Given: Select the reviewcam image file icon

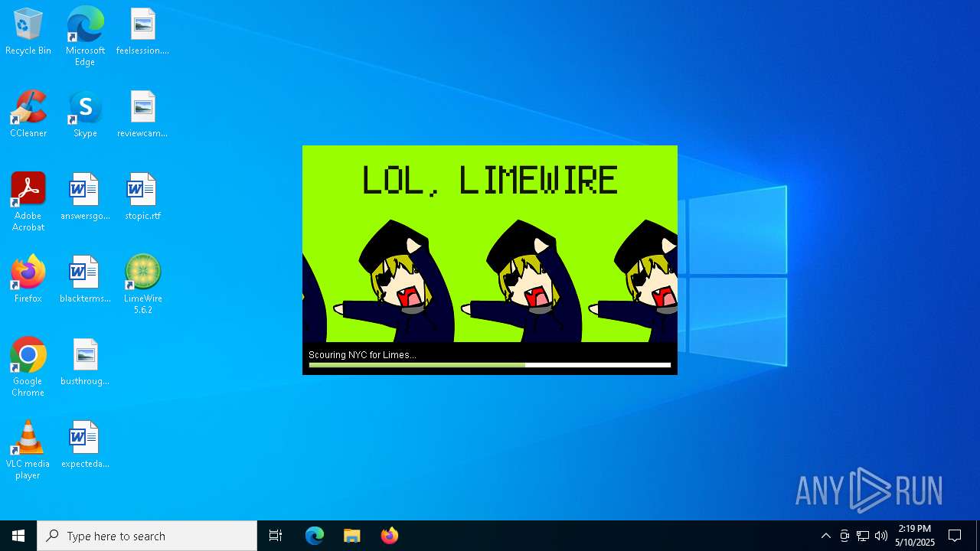Looking at the screenshot, I should (x=142, y=115).
